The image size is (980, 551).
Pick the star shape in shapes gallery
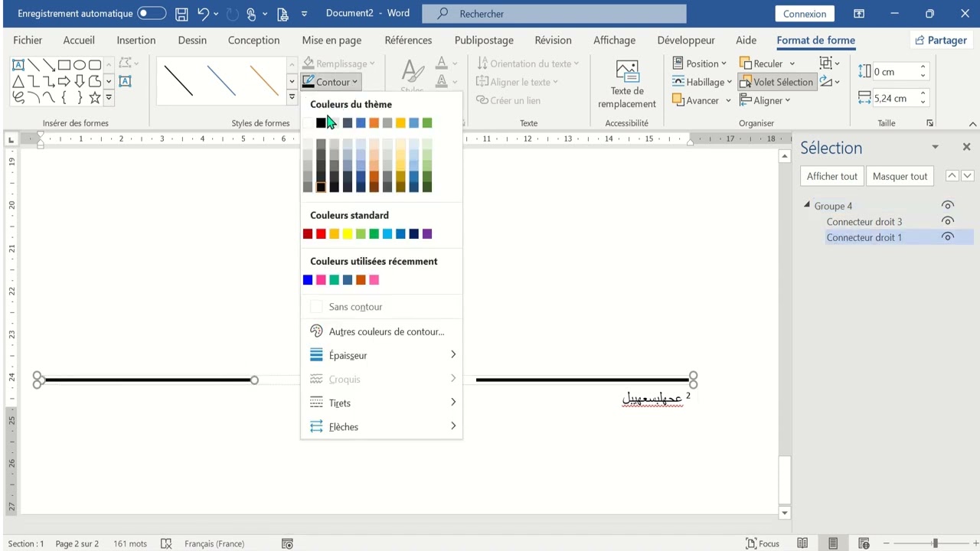tap(94, 97)
